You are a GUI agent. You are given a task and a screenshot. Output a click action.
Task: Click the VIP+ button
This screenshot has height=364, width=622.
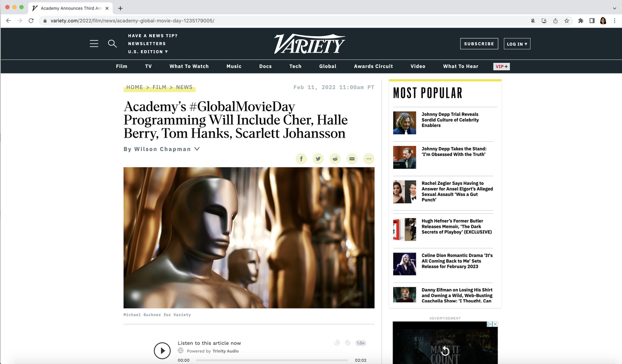pyautogui.click(x=501, y=66)
